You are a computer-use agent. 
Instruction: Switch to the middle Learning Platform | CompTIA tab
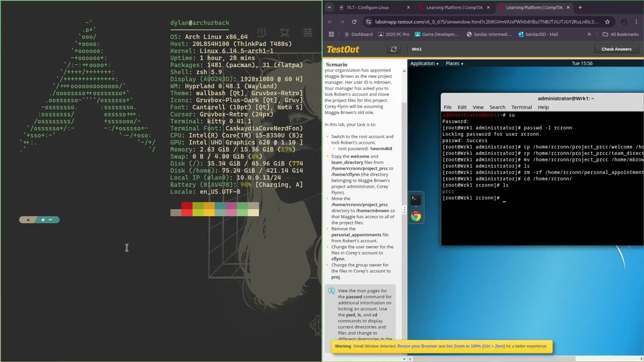[x=454, y=8]
